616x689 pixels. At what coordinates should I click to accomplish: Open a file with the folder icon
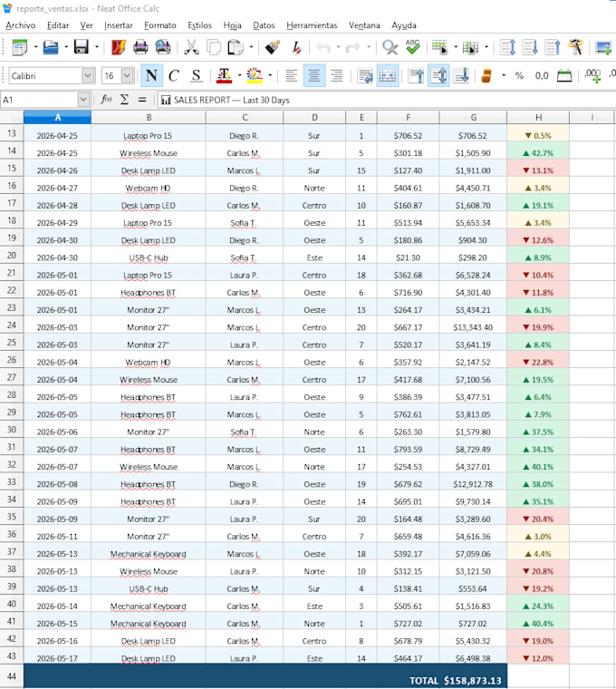[51, 47]
